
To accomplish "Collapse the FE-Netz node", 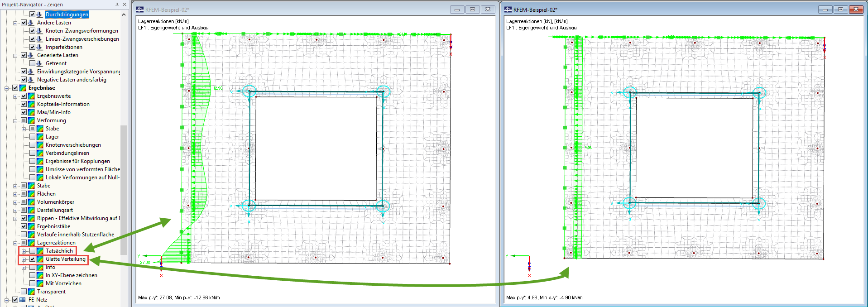I will (6, 300).
